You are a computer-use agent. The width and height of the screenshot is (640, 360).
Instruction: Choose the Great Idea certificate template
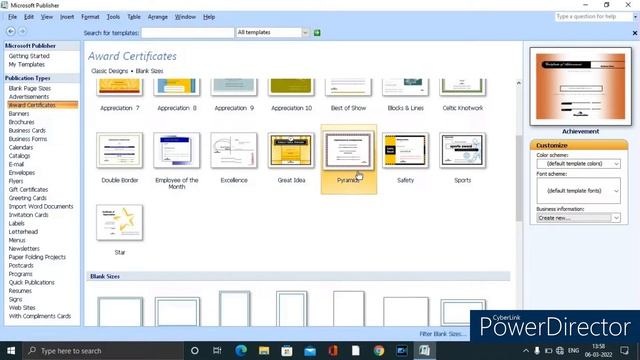tap(291, 150)
